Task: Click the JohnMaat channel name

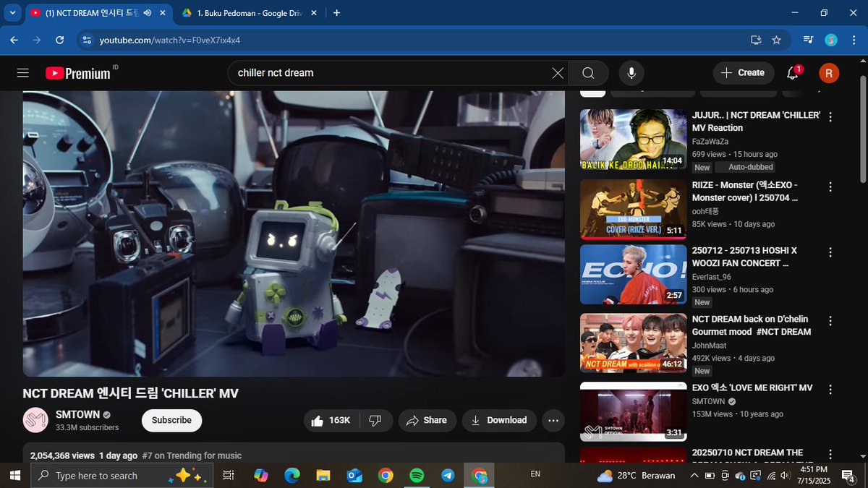Action: [x=709, y=346]
